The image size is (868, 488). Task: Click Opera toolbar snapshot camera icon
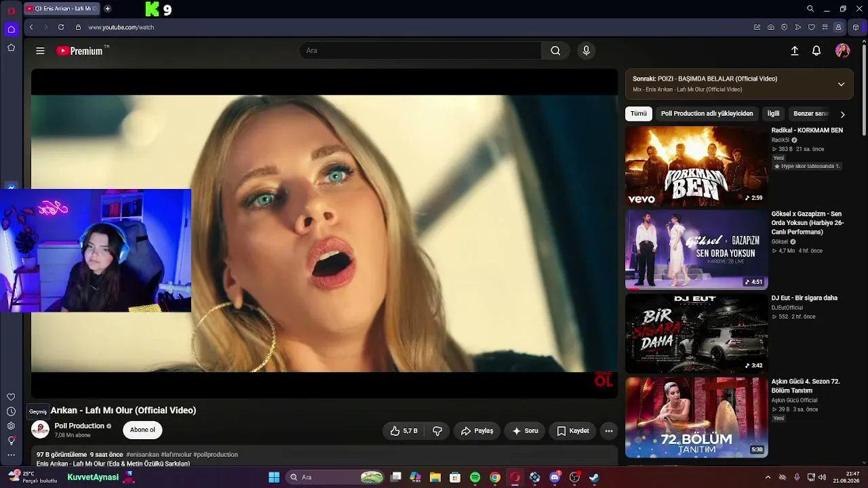(771, 27)
